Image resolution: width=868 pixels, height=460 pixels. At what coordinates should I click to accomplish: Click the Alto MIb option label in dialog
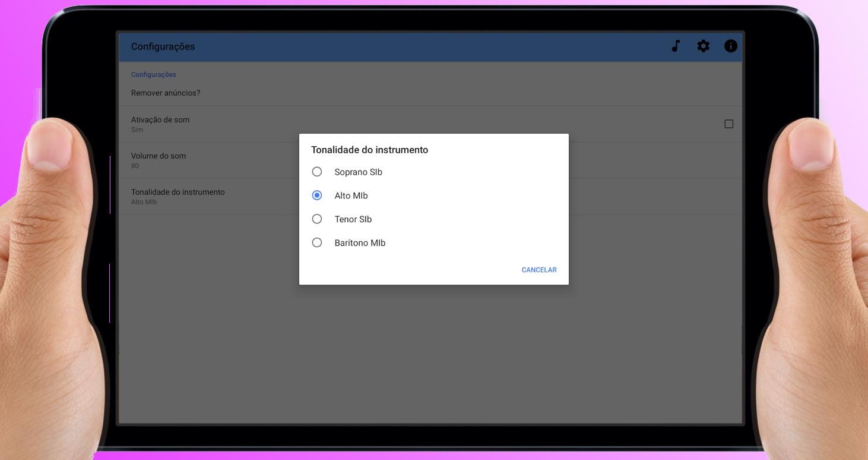pos(351,196)
